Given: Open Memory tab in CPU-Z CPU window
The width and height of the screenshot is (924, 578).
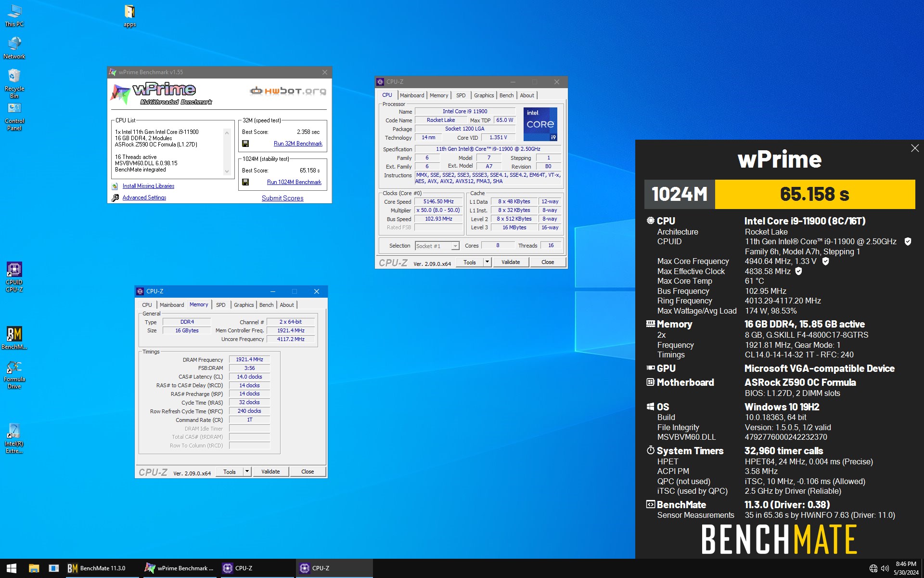Looking at the screenshot, I should (x=439, y=95).
